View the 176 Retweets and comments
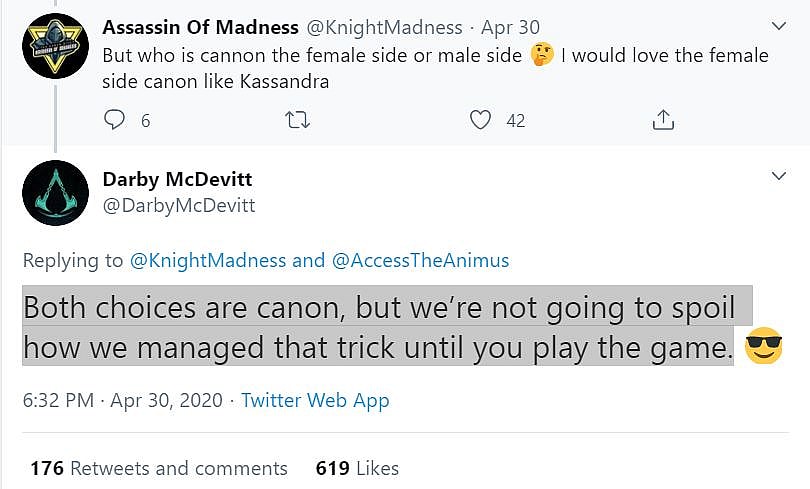 pyautogui.click(x=159, y=467)
